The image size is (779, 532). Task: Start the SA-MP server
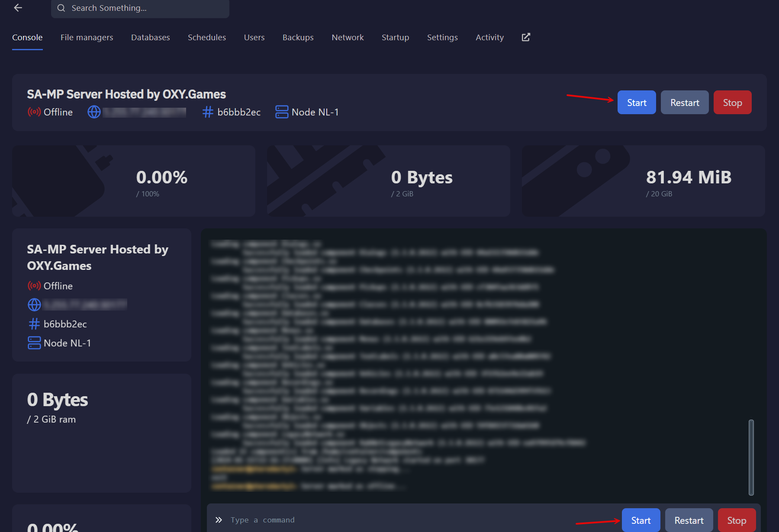click(x=636, y=103)
